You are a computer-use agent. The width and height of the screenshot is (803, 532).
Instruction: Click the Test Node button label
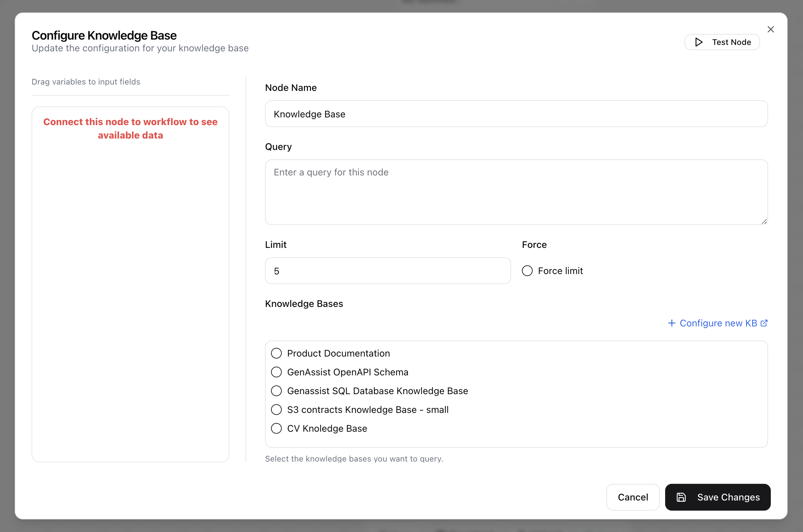[731, 42]
